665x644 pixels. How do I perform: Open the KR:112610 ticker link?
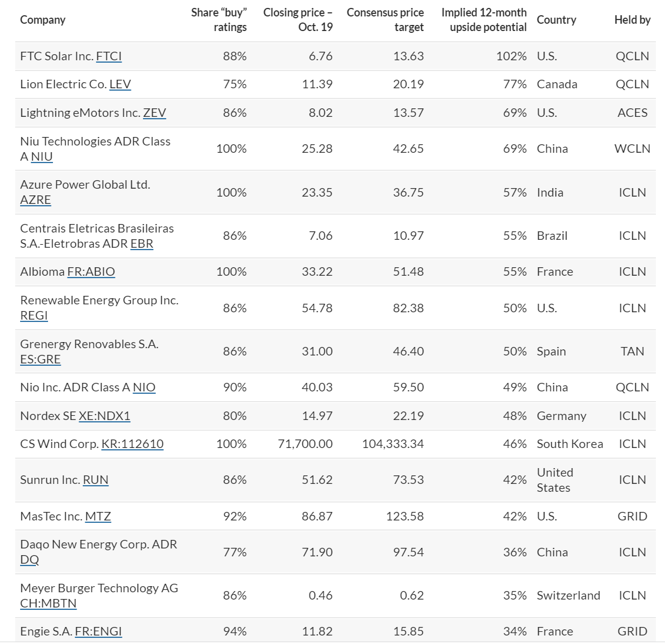(x=132, y=444)
